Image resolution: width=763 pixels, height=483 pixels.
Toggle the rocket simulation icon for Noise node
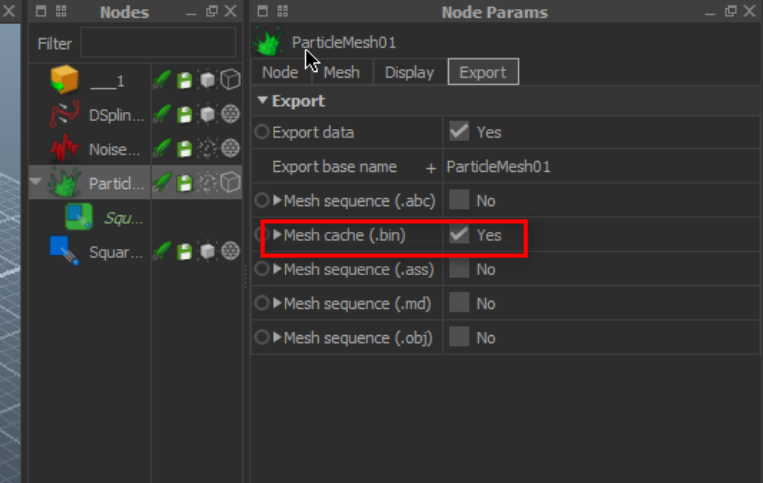(x=164, y=149)
